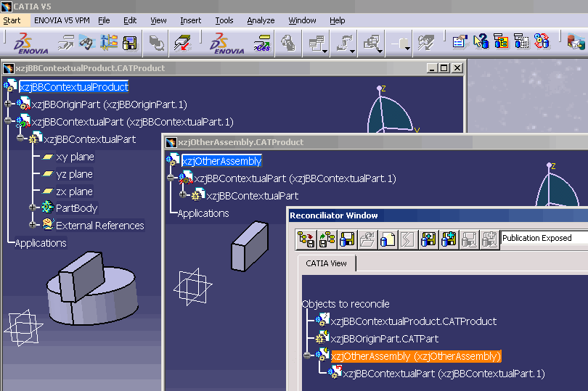Viewport: 588px width, 391px height.
Task: Open the Analyze menu
Action: (x=261, y=20)
